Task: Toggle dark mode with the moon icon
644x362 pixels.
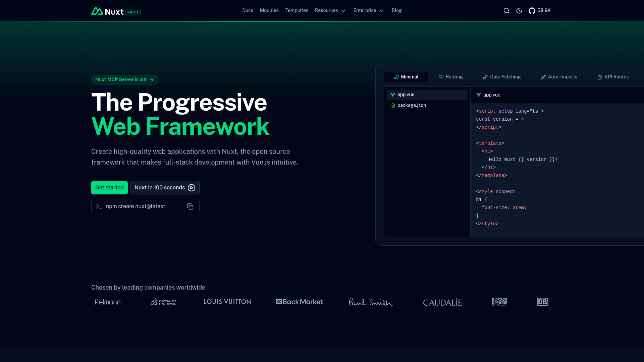Action: 519,10
